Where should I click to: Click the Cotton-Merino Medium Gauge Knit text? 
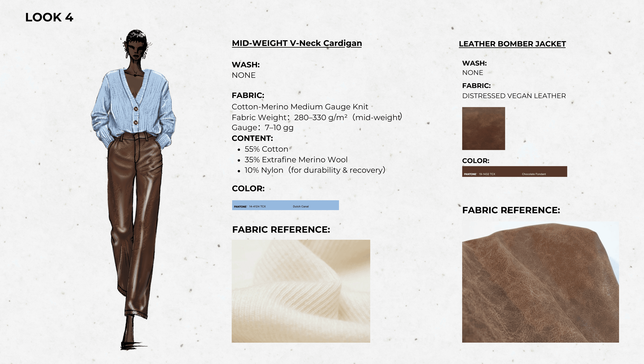coord(300,107)
